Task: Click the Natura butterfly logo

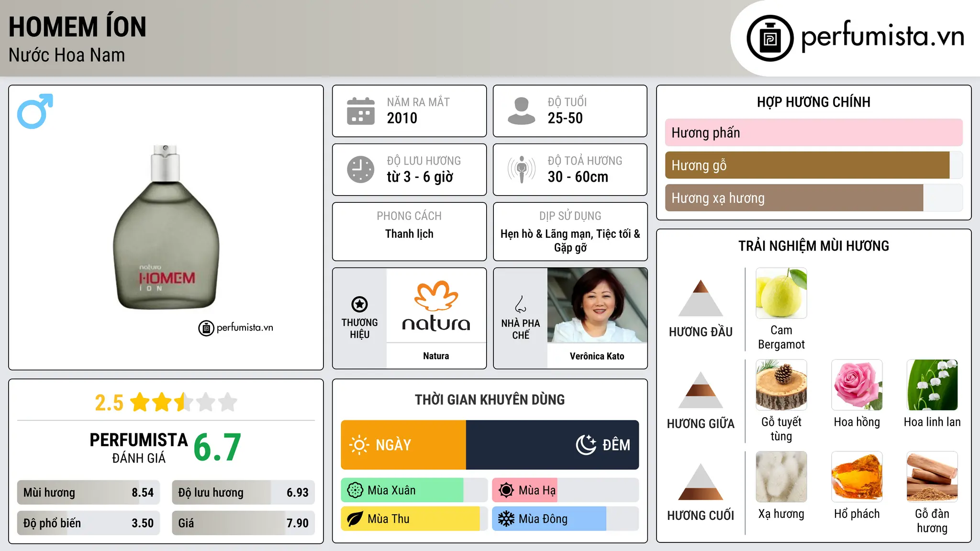Action: 436,296
